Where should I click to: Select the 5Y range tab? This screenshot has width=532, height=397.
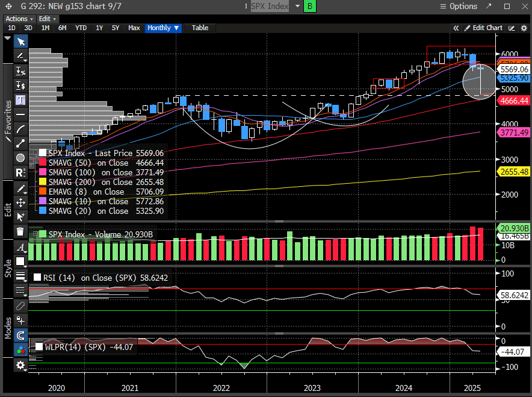pos(116,28)
